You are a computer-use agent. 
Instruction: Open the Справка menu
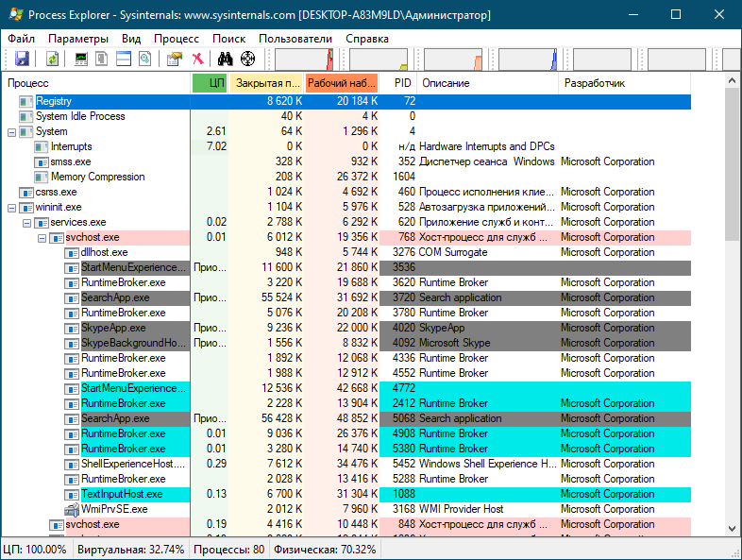pos(366,39)
